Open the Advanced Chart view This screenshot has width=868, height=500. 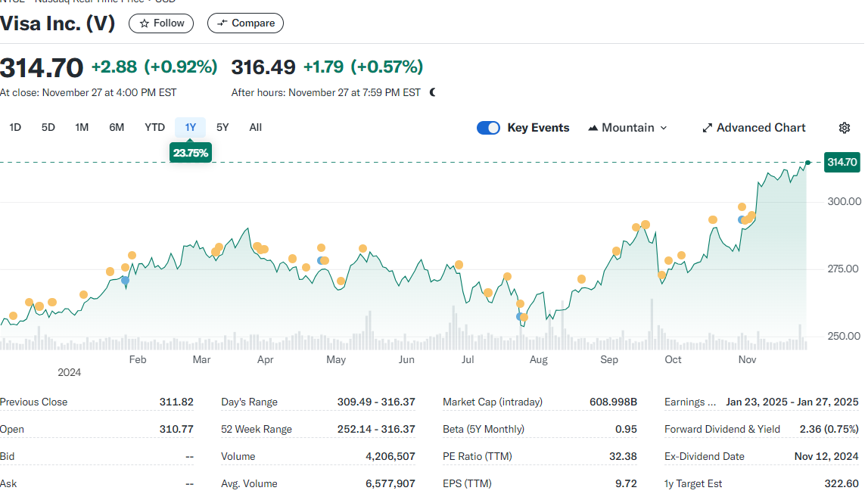(x=754, y=128)
